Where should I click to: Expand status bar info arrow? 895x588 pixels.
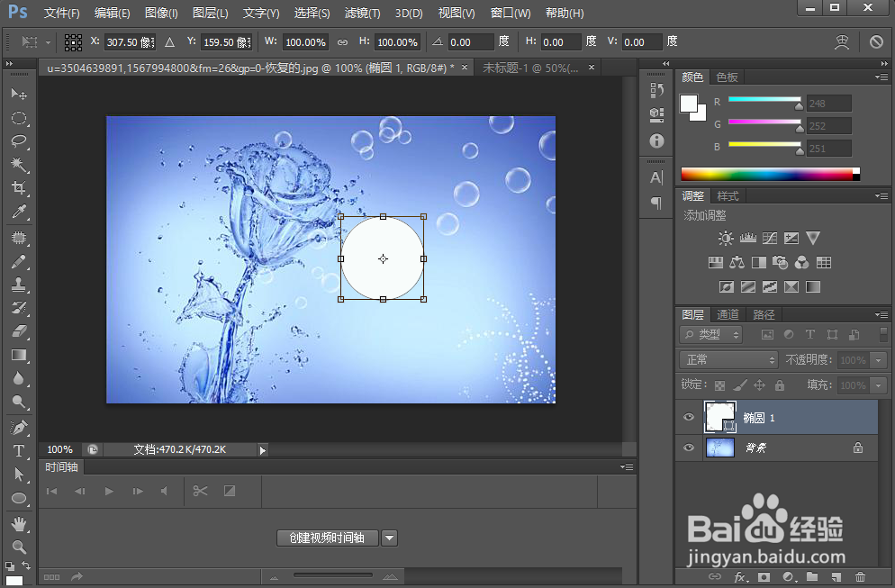263,450
